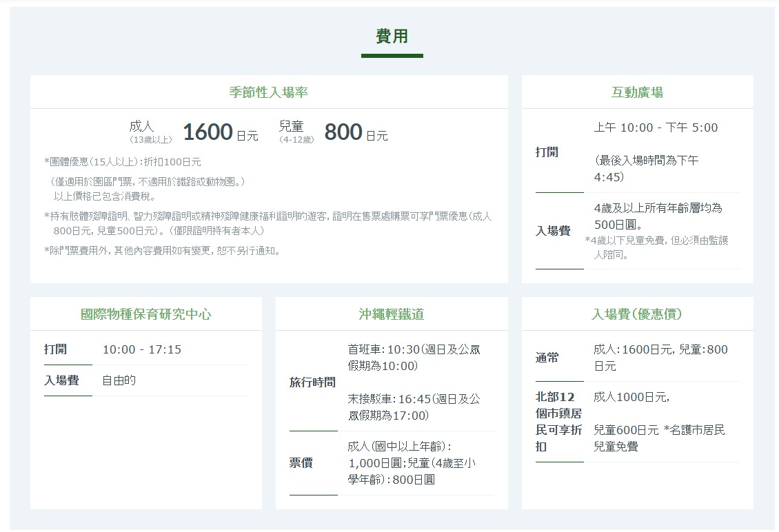Click 打開 label in 互動廣場 card
Image resolution: width=779 pixels, height=532 pixels.
tap(547, 152)
